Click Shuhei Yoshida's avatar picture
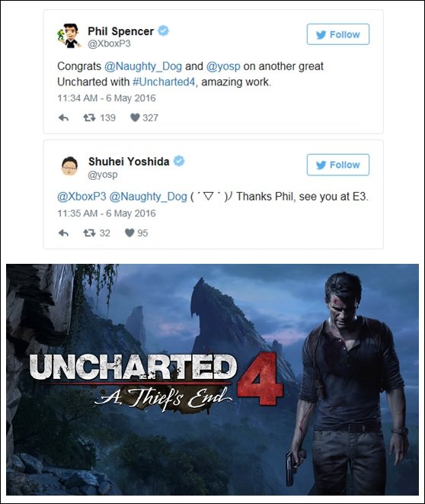Screen dimensions: 425x504 (69, 166)
